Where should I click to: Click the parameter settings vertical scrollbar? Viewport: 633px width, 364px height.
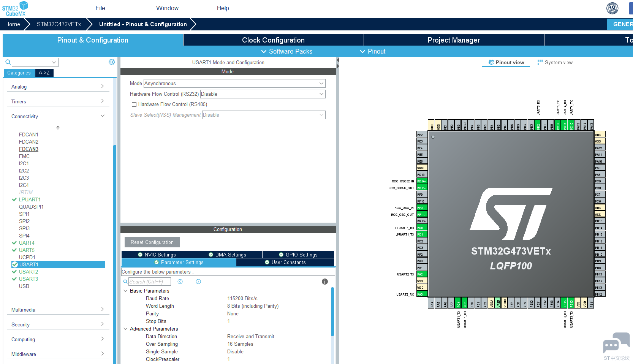[x=332, y=312]
